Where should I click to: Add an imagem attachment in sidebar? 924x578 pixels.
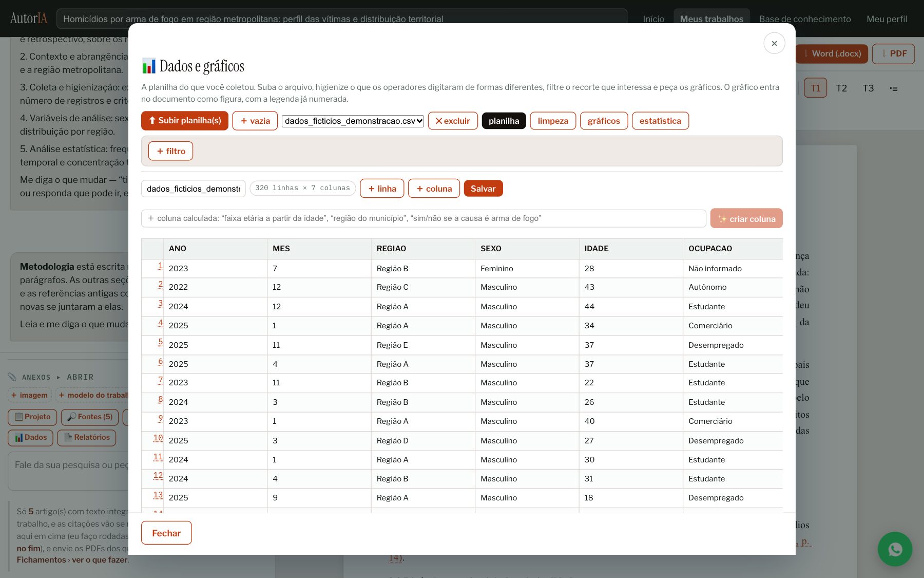(x=30, y=395)
